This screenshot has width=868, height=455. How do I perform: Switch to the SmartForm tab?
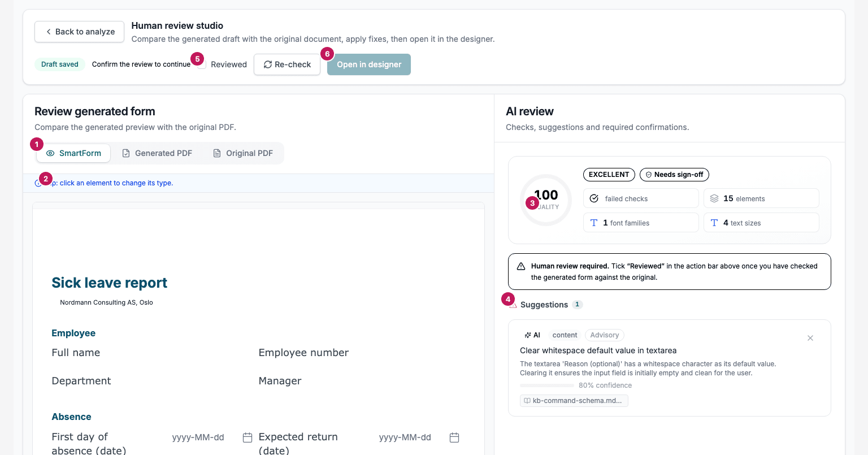73,153
